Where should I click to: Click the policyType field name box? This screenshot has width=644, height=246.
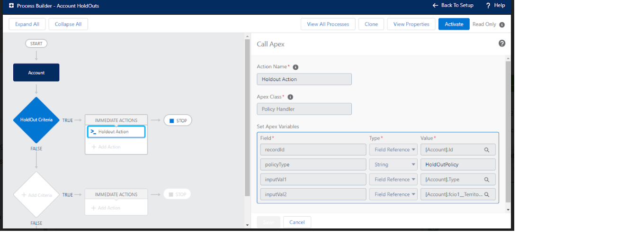click(313, 164)
